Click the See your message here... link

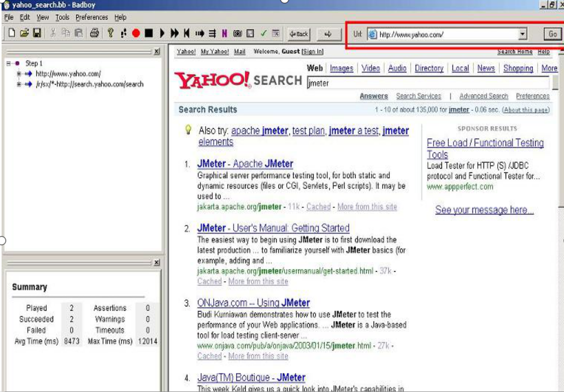click(x=484, y=210)
